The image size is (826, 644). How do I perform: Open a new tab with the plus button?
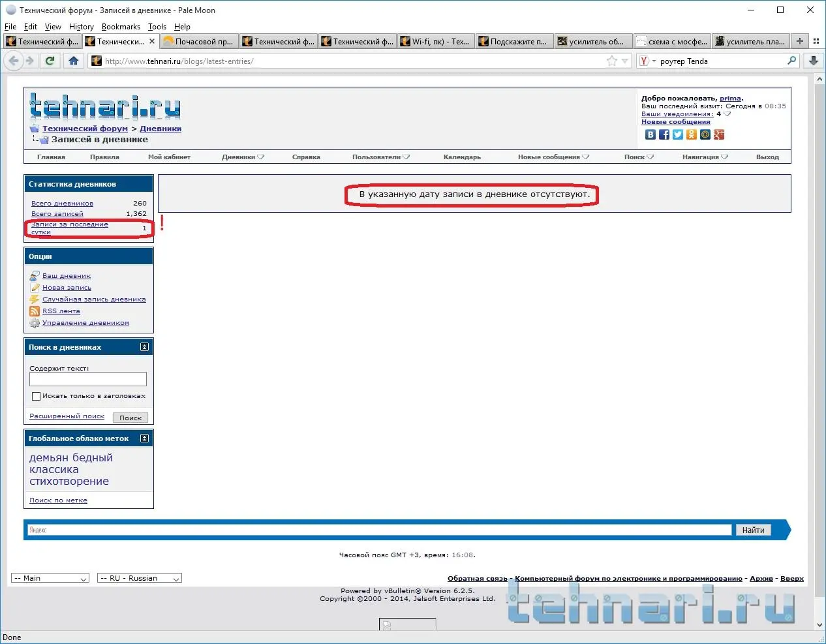click(x=799, y=41)
